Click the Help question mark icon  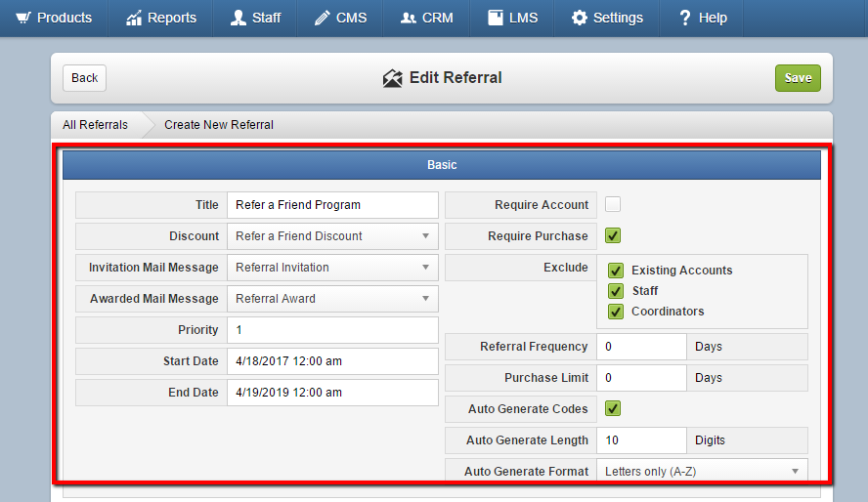tap(685, 18)
